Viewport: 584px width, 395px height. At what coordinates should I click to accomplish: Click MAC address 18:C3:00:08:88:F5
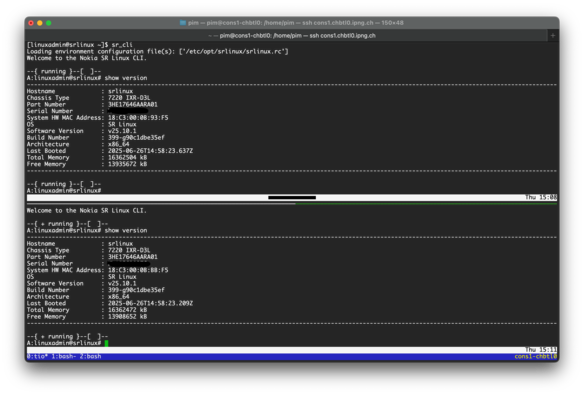pyautogui.click(x=138, y=270)
